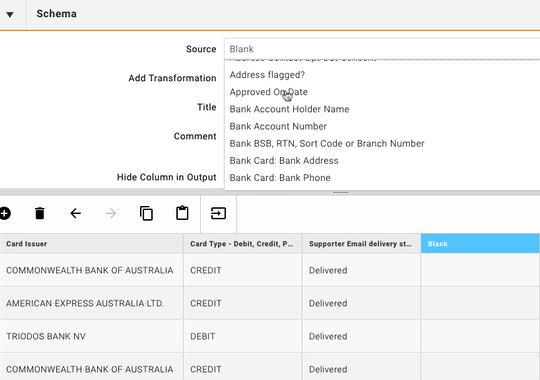This screenshot has width=540, height=380.
Task: Collapse the Schema panel triangle
Action: [x=10, y=14]
